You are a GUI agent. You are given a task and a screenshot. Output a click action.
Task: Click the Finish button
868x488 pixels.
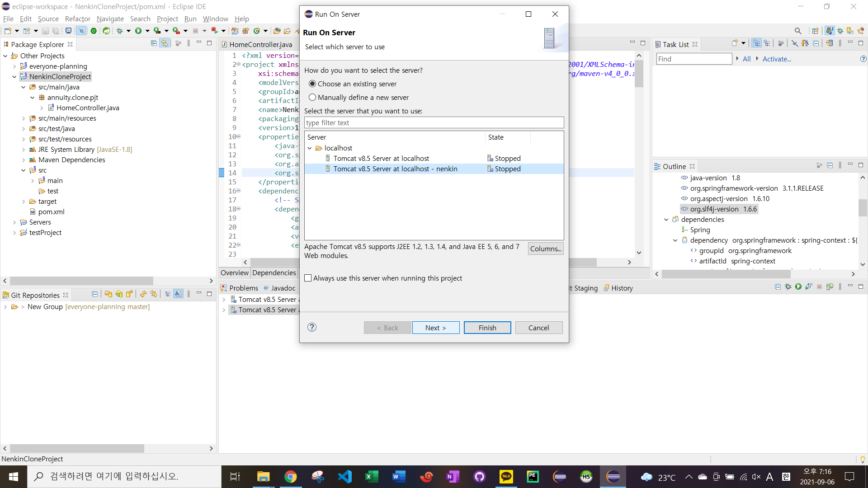[487, 328]
